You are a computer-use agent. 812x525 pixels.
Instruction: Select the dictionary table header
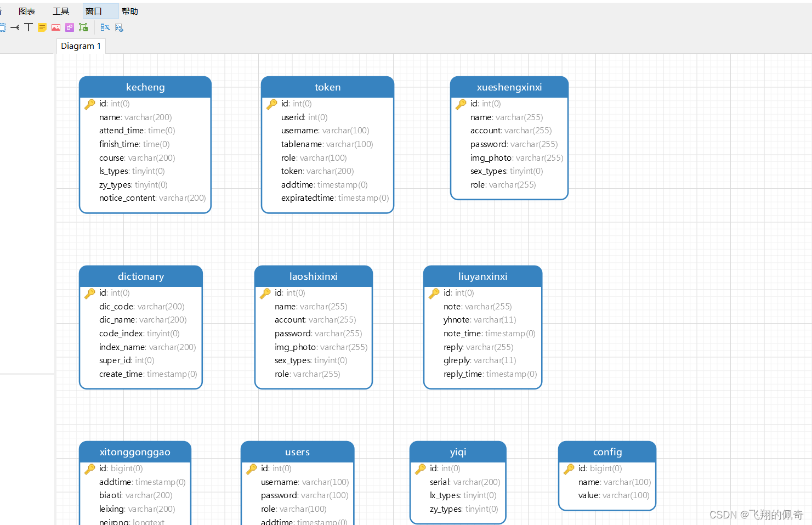pos(141,276)
